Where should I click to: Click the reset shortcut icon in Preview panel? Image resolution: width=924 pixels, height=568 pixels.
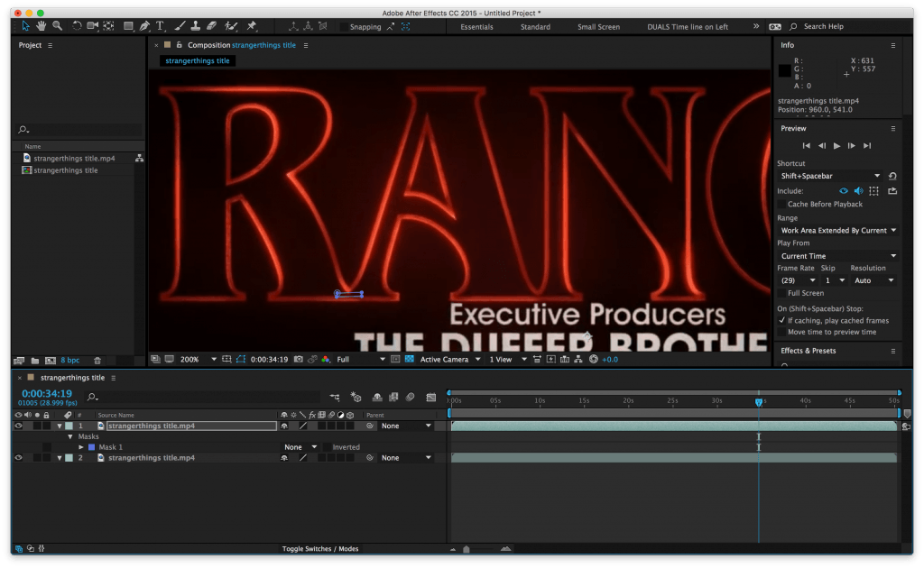[x=892, y=176]
